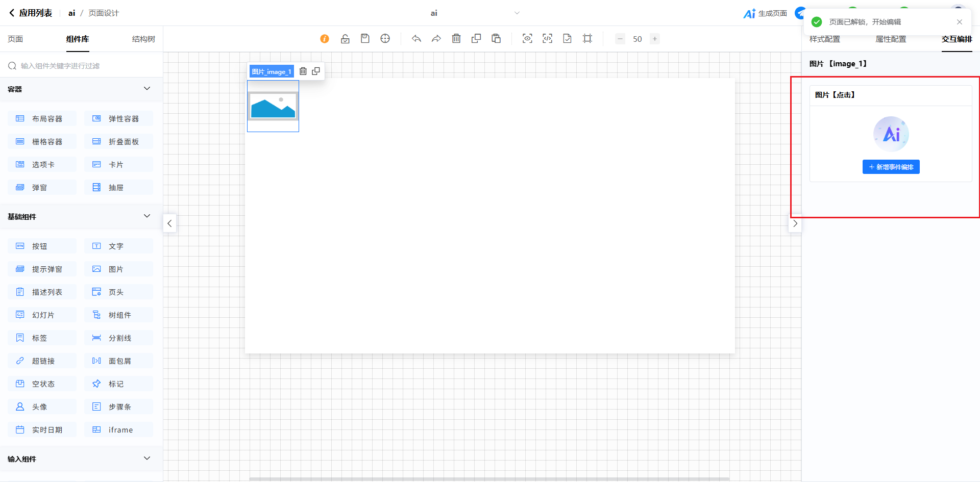Delete image_1 using its floating trash icon
The width and height of the screenshot is (980, 482).
click(x=303, y=71)
